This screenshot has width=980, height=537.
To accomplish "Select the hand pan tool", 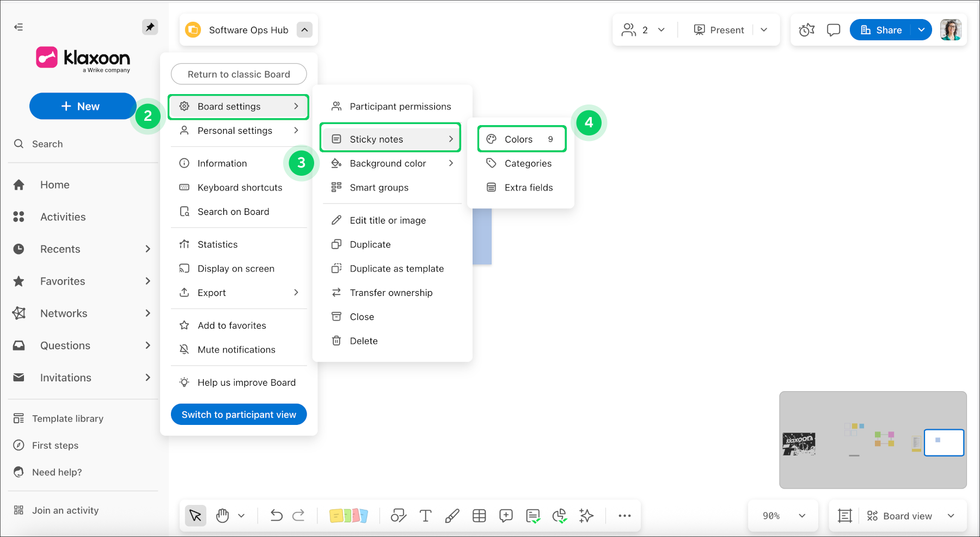I will [x=222, y=515].
